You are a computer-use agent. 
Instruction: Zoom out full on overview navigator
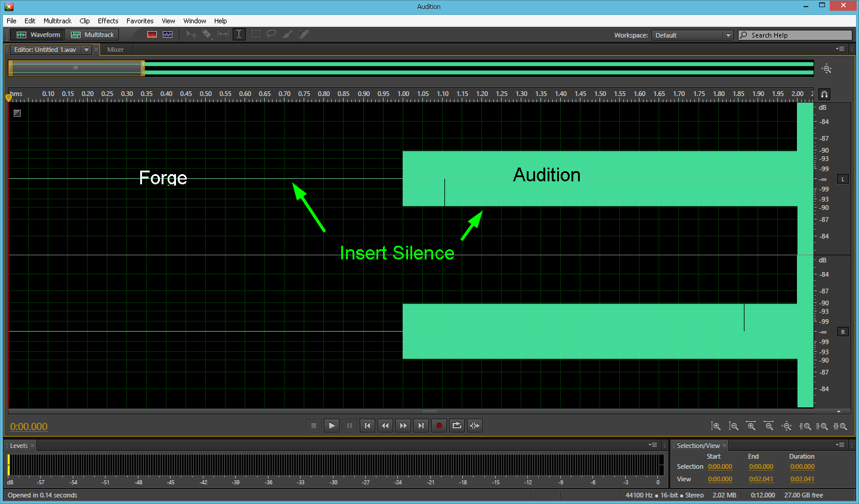tap(826, 69)
